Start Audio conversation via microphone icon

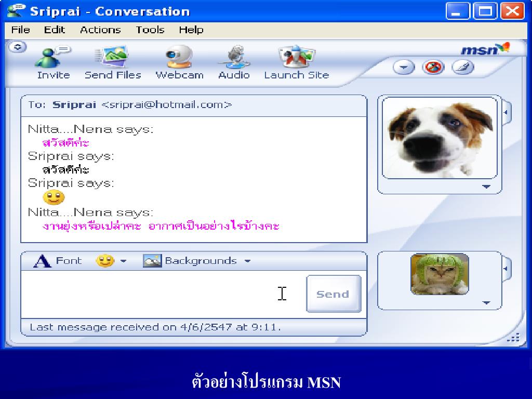click(x=234, y=56)
